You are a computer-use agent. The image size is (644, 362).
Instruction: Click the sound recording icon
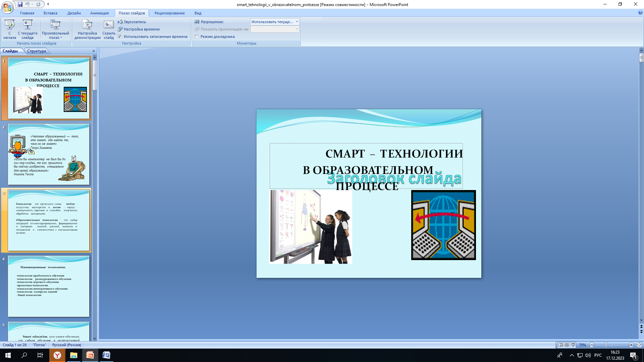[120, 22]
